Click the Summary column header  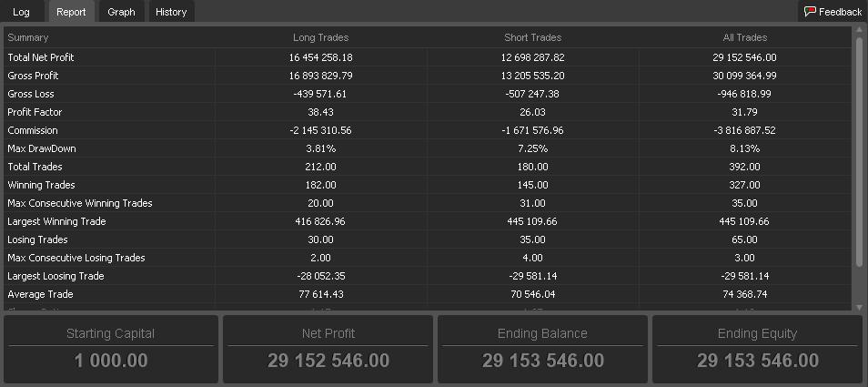[x=27, y=37]
